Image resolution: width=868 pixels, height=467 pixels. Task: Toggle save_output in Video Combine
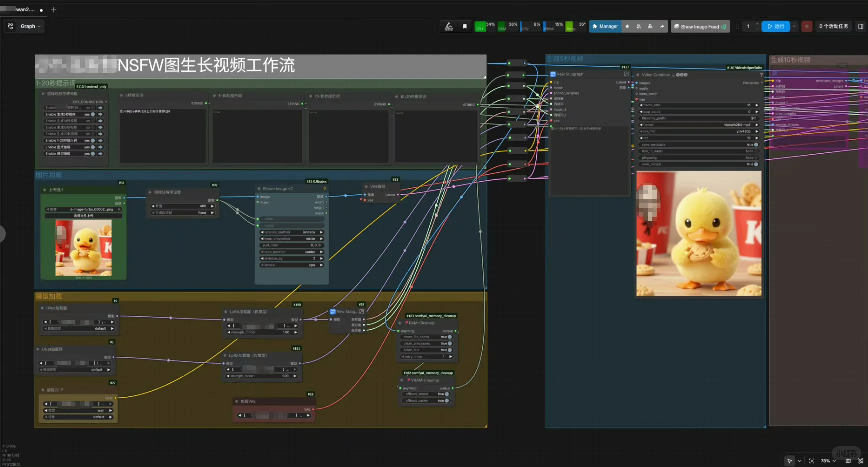click(699, 164)
